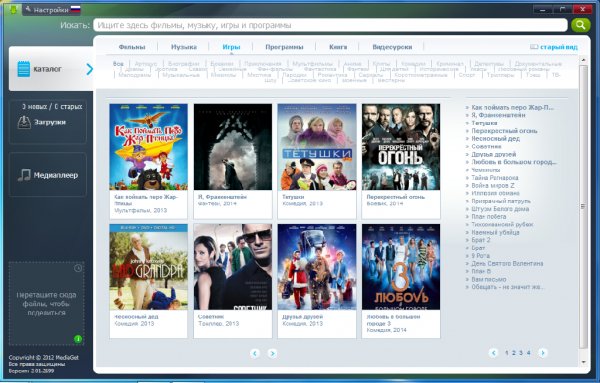The image size is (600, 383).
Task: Click the Каталог notebook icon
Action: (x=23, y=69)
